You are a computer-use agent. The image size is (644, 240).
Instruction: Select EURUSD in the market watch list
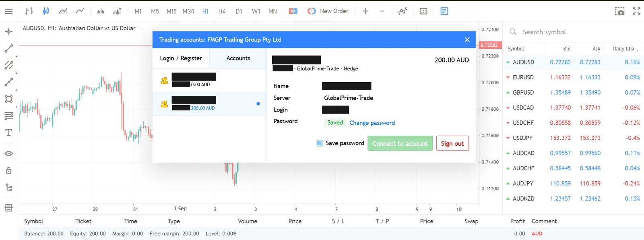pos(573,77)
